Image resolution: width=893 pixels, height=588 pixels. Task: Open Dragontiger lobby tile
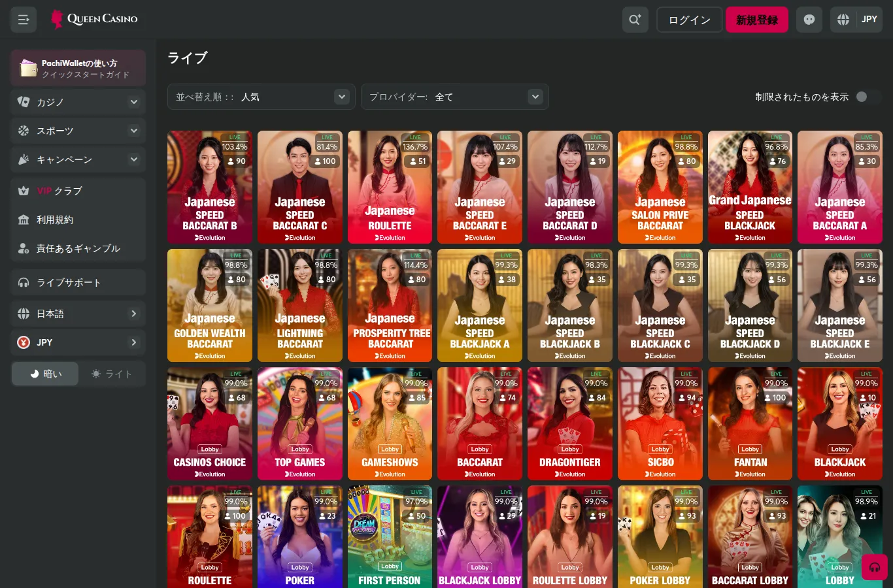[x=570, y=423]
